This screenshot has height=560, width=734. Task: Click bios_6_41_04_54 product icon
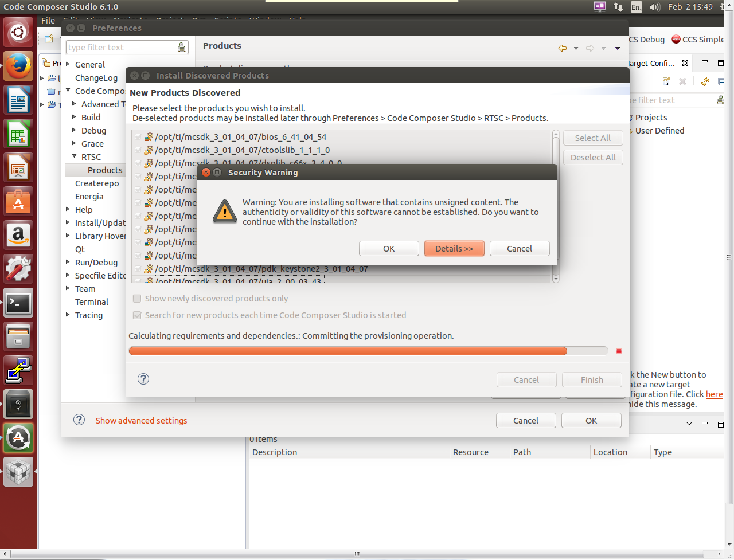(149, 137)
